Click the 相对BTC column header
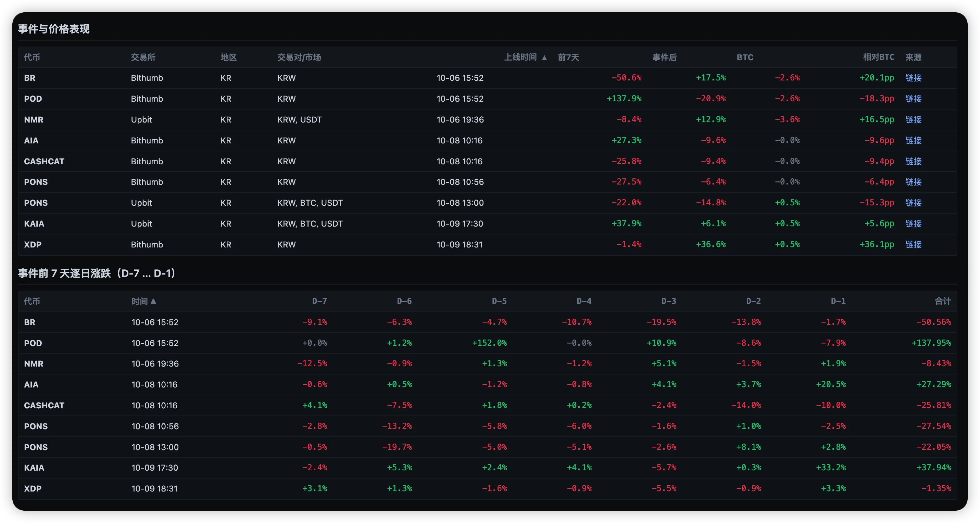The height and width of the screenshot is (523, 980). click(x=878, y=58)
